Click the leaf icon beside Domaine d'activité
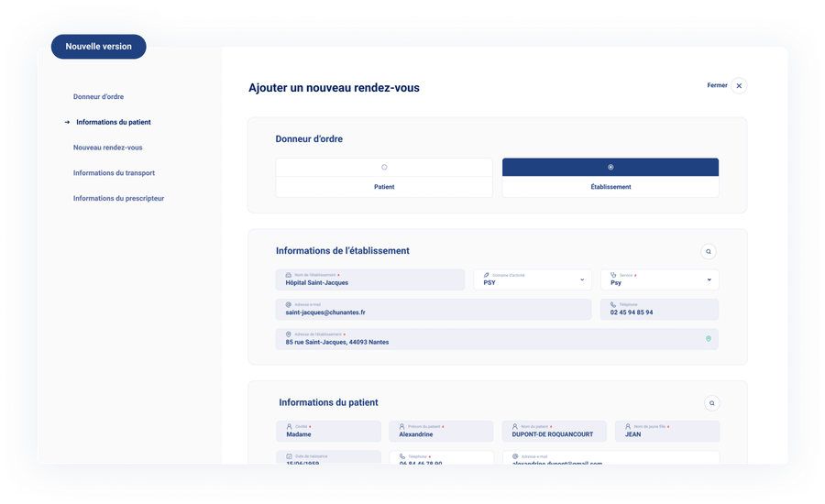The width and height of the screenshot is (825, 504). pyautogui.click(x=486, y=275)
